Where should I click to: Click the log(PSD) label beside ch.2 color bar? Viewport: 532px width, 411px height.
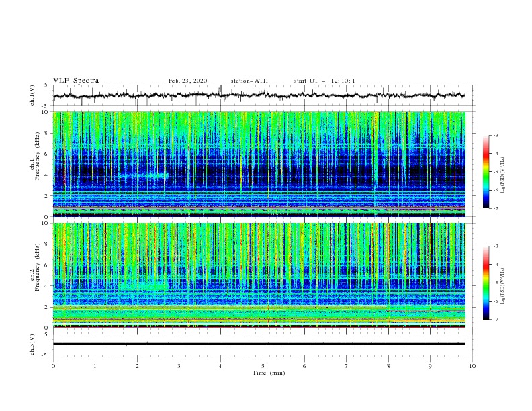[x=503, y=285]
